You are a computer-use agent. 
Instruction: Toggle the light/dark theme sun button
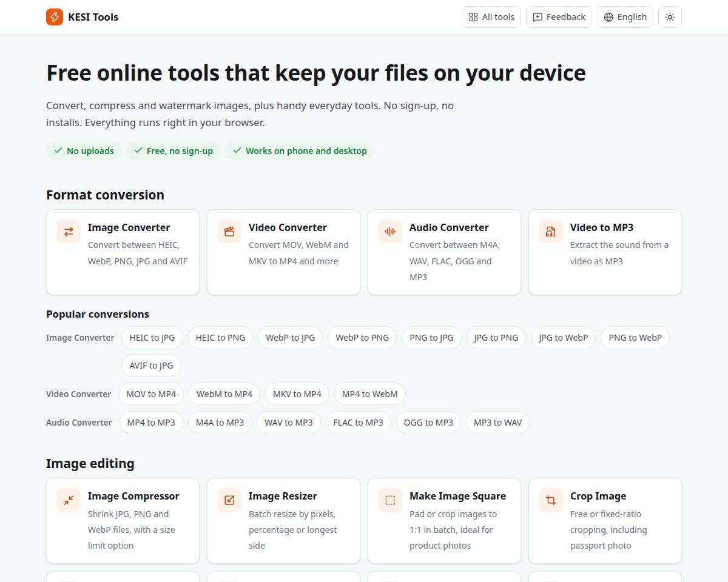670,17
